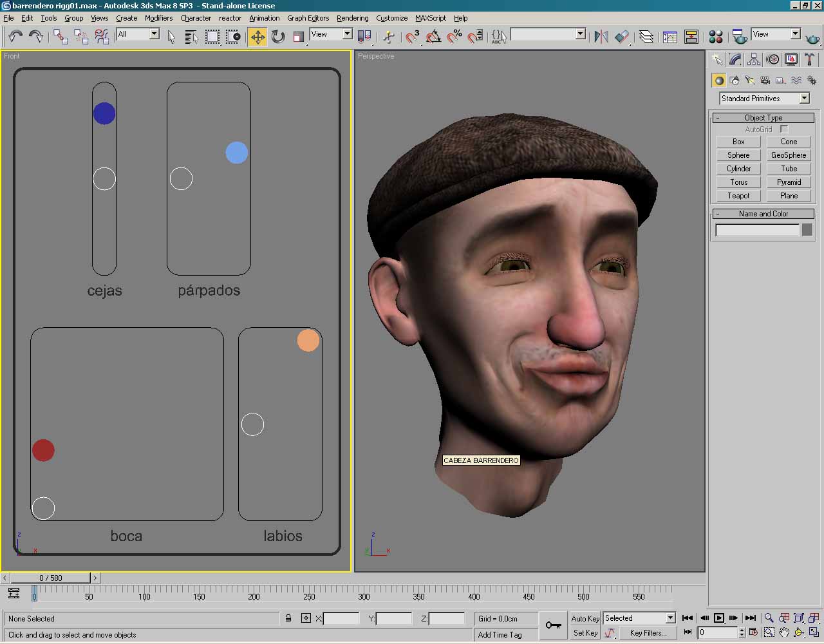Viewport: 824px width, 644px height.
Task: Switch to the Modify command panel
Action: [735, 60]
